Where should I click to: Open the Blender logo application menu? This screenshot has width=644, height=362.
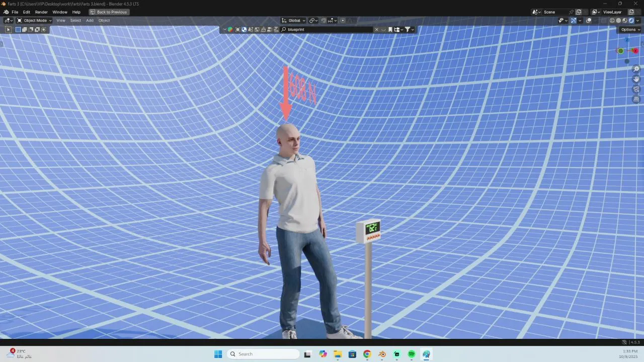tap(6, 12)
